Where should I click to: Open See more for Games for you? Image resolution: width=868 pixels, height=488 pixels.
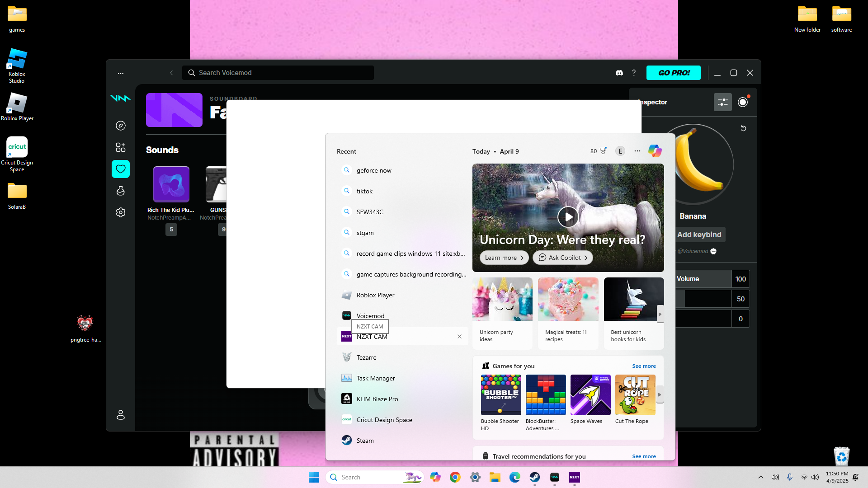[644, 366]
